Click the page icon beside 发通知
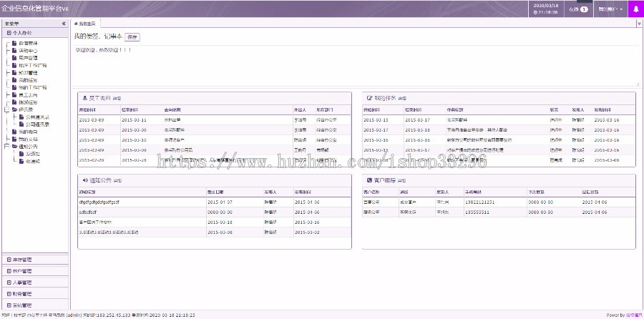The height and width of the screenshot is (319, 644). pyautogui.click(x=21, y=154)
